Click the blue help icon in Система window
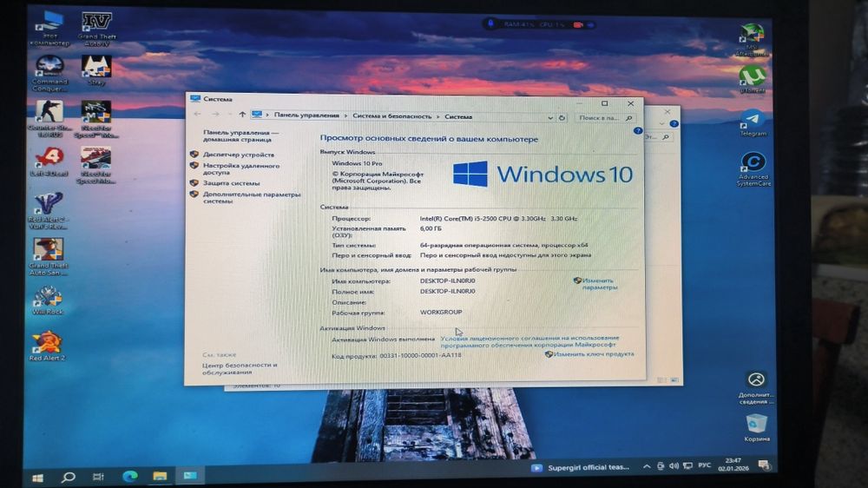 (638, 131)
